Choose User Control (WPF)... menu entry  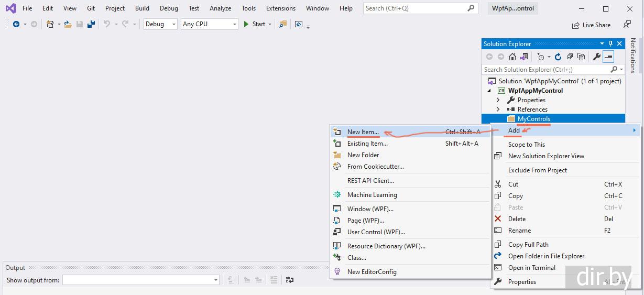point(376,232)
